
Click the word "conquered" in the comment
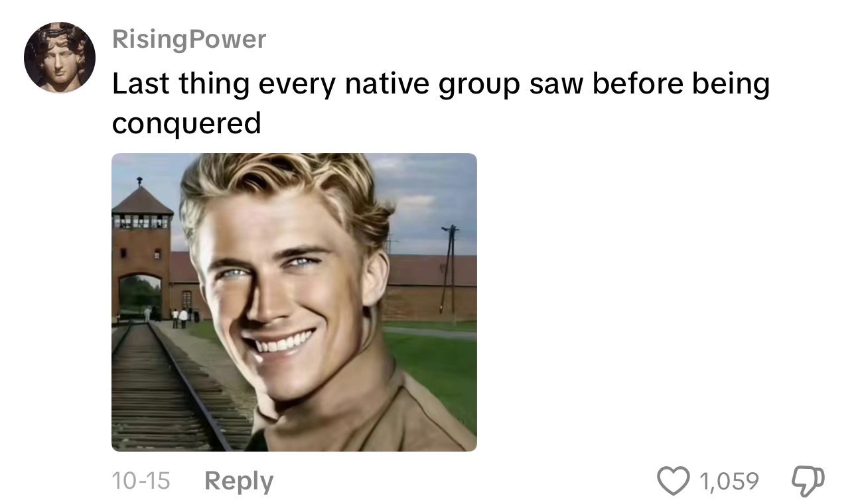tap(186, 123)
